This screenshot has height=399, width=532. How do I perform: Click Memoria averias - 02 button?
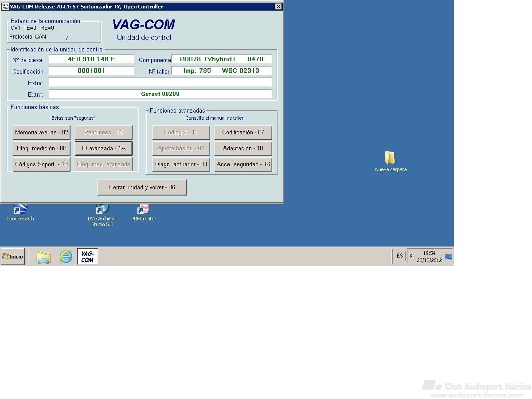(42, 133)
